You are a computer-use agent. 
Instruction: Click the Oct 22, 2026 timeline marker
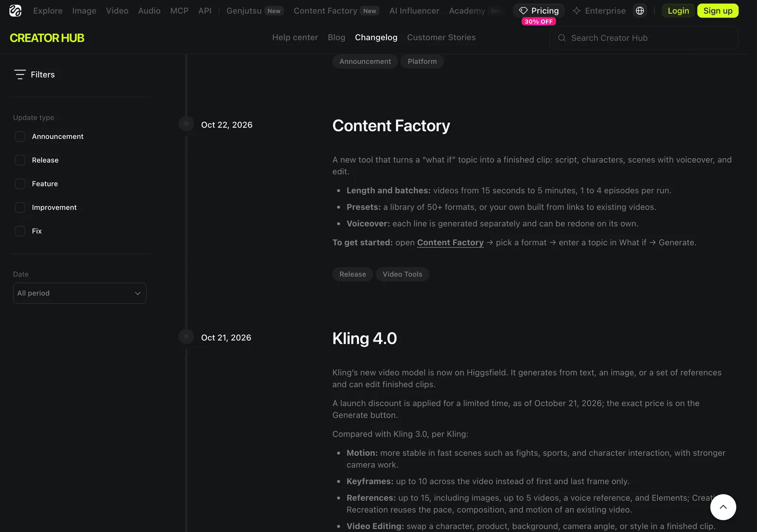click(186, 124)
